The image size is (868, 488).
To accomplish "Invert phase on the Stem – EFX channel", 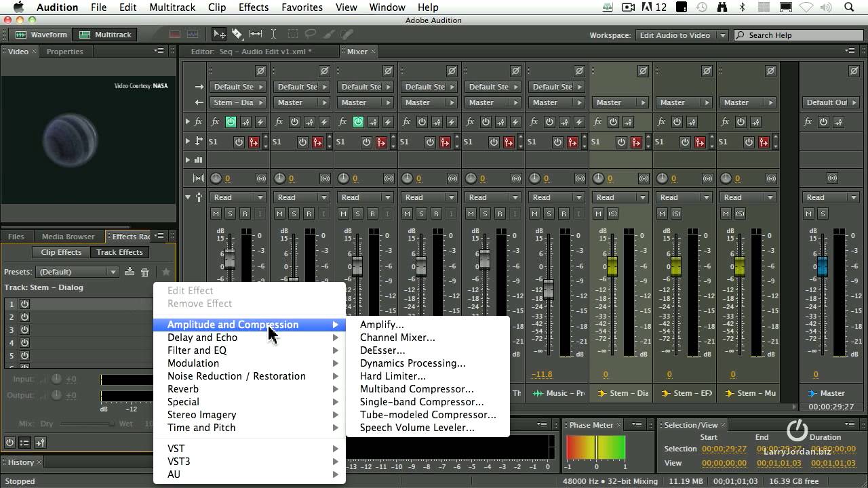I will click(x=707, y=70).
